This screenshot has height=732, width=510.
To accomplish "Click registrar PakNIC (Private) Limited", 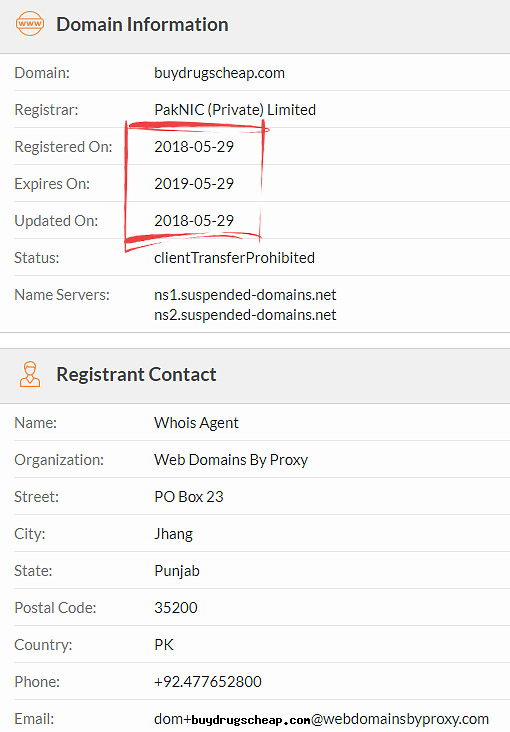I will pyautogui.click(x=235, y=110).
